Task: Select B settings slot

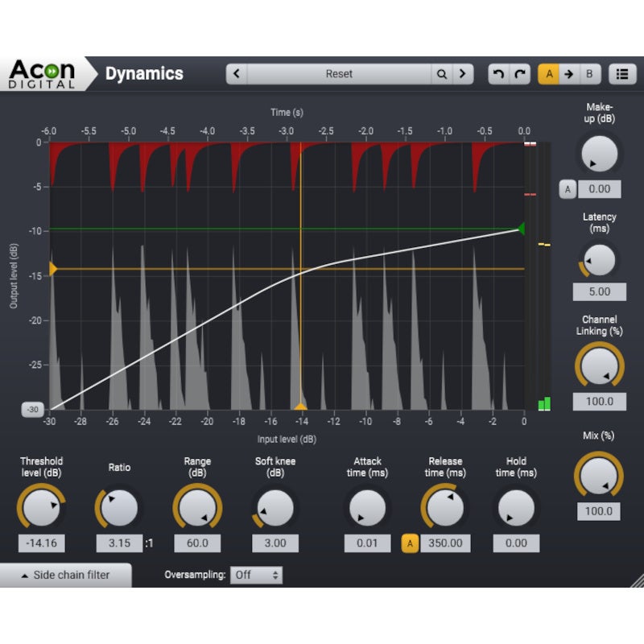Action: (x=590, y=74)
